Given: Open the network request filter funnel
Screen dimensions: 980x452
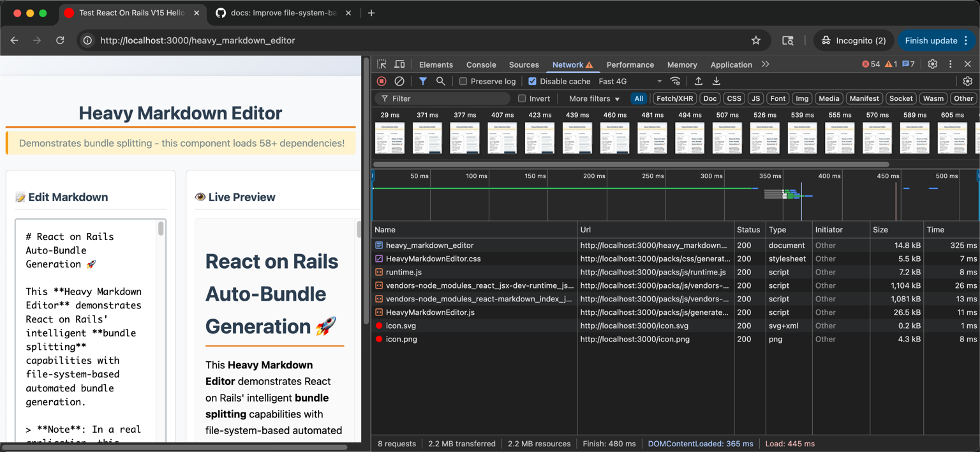Looking at the screenshot, I should tap(422, 81).
